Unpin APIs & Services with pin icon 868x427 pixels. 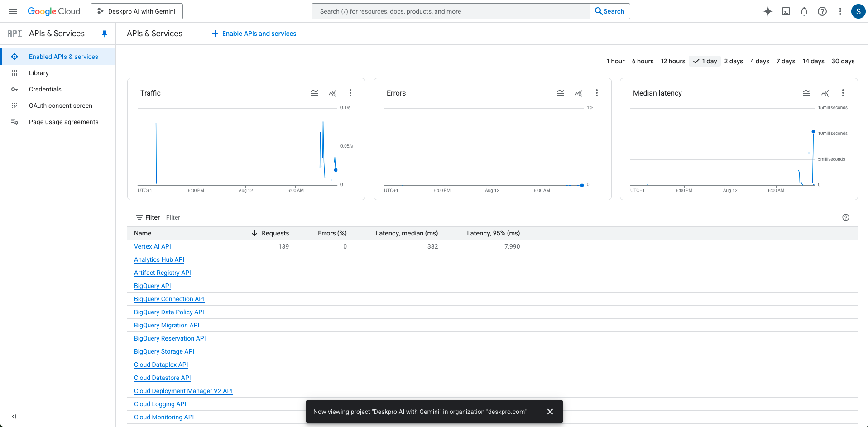point(105,34)
